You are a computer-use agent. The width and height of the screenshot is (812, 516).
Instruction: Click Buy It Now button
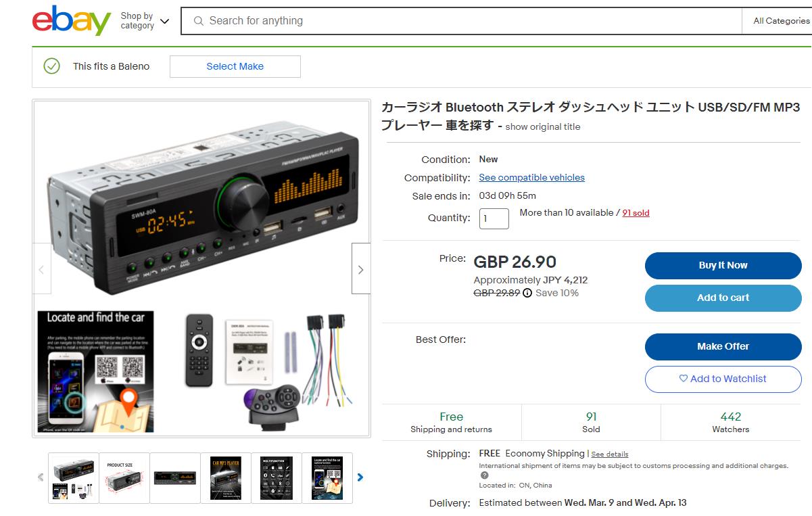point(723,266)
